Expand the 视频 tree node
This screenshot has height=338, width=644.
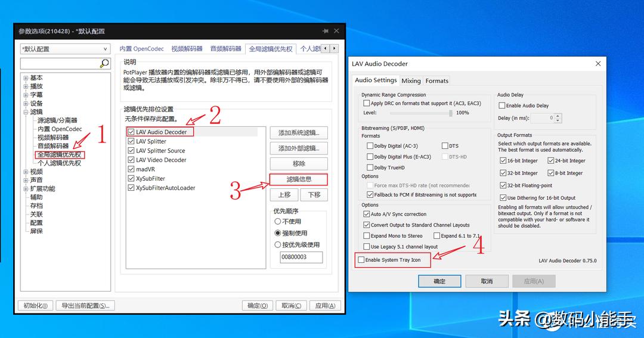(26, 172)
